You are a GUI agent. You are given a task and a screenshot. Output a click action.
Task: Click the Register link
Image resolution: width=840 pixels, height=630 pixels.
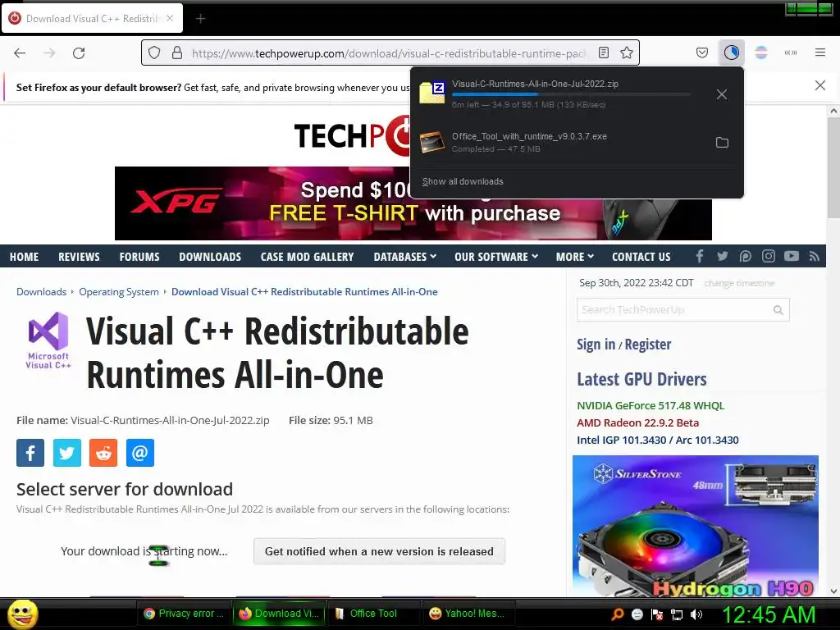[x=648, y=344]
